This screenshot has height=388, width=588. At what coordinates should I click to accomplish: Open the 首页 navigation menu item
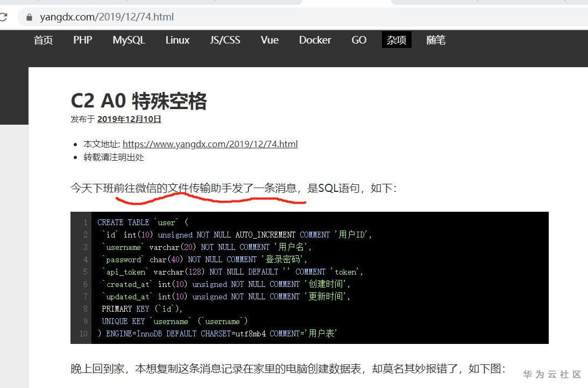pos(43,40)
